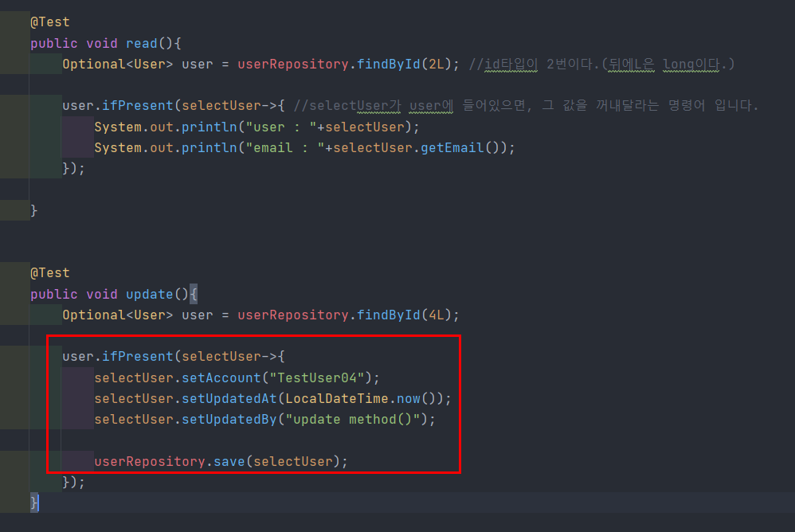This screenshot has height=532, width=795.
Task: Click the update method name
Action: pos(150,294)
